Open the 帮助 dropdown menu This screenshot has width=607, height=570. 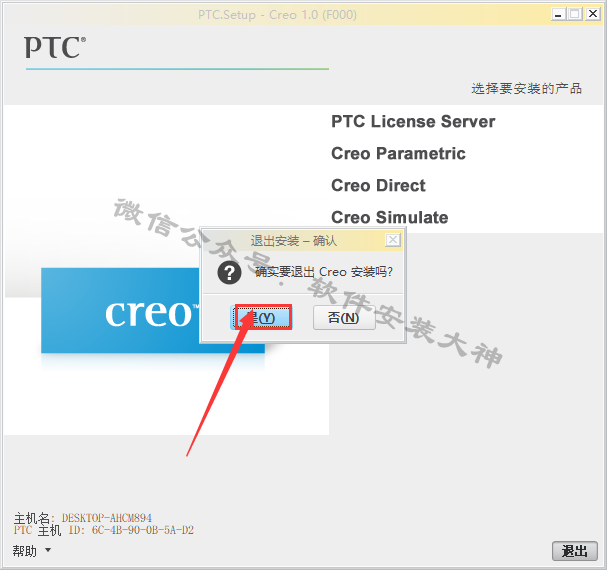tap(32, 551)
